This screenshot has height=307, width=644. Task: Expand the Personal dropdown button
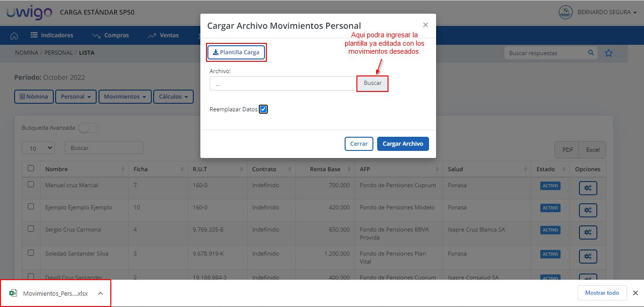click(x=76, y=97)
